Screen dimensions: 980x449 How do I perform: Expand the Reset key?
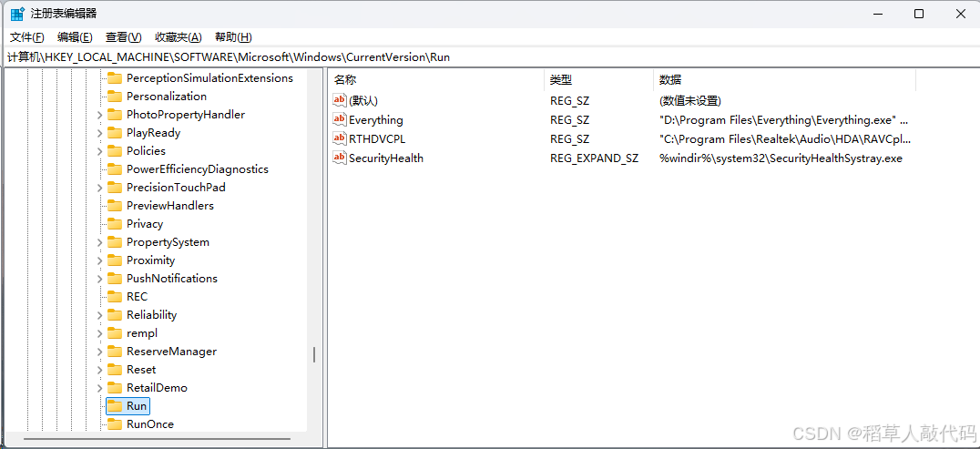(x=99, y=370)
